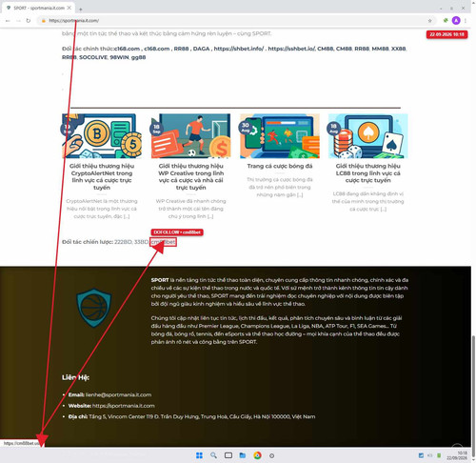Open the LC88 article poker chips thumbnail

coord(367,136)
